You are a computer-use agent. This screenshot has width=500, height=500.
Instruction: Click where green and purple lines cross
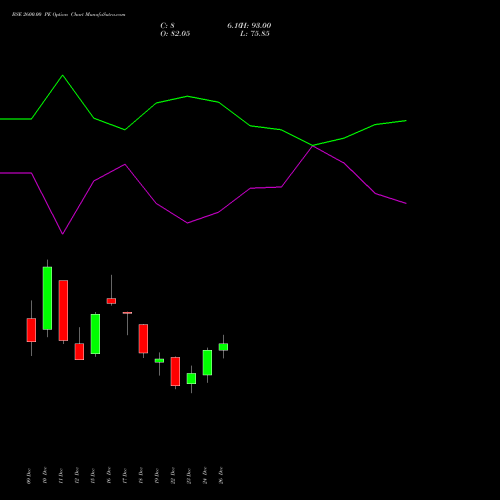coord(312,146)
